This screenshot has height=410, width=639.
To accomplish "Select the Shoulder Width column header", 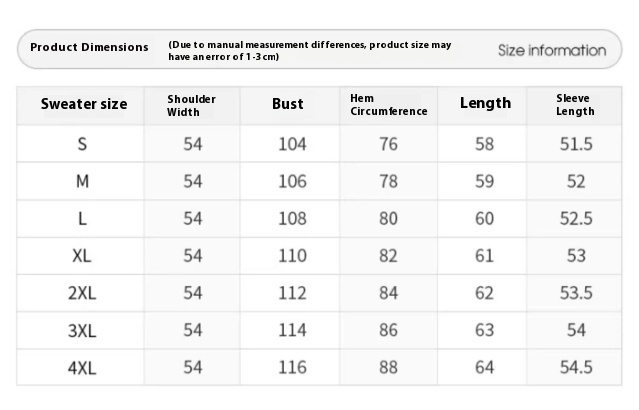I will [x=191, y=105].
